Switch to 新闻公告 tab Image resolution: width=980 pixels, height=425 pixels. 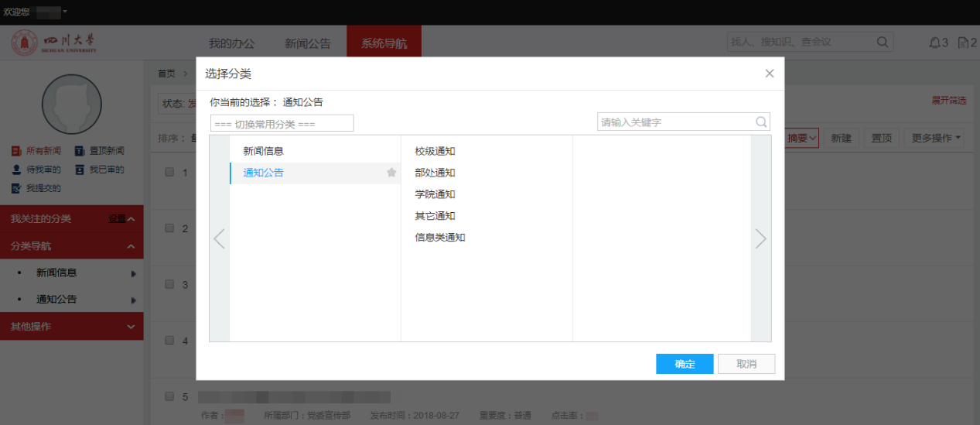click(x=307, y=43)
